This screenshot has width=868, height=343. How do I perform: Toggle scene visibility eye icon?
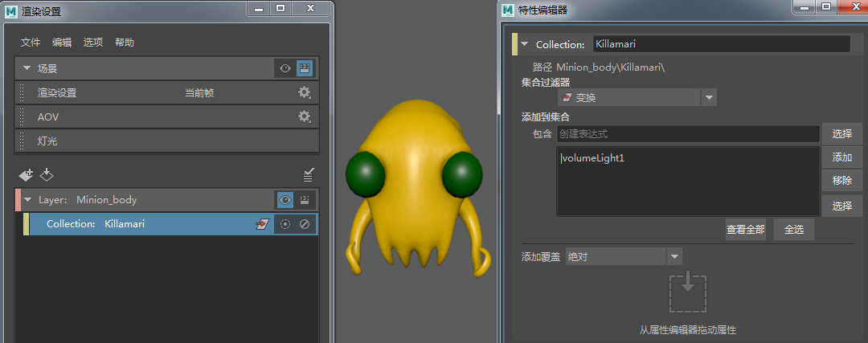(285, 68)
